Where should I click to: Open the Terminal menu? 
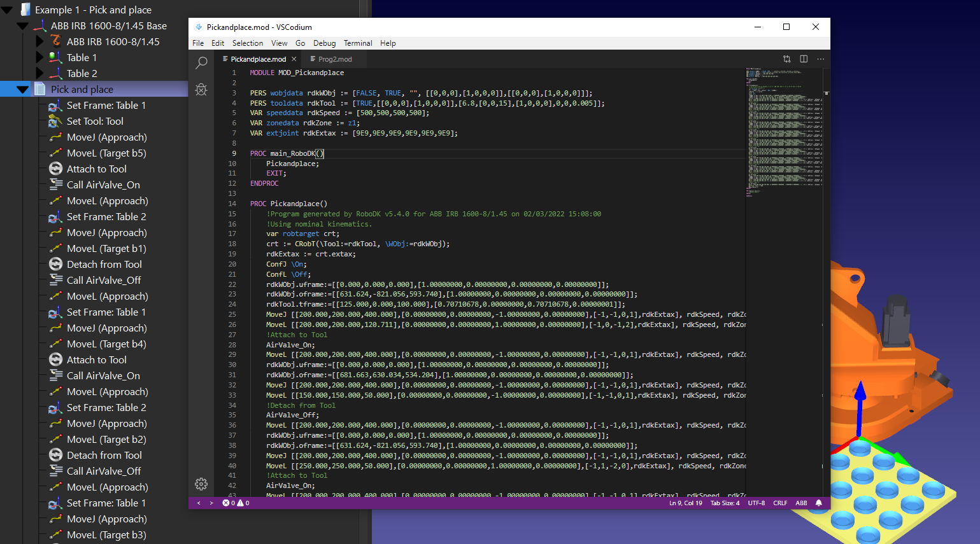(358, 43)
